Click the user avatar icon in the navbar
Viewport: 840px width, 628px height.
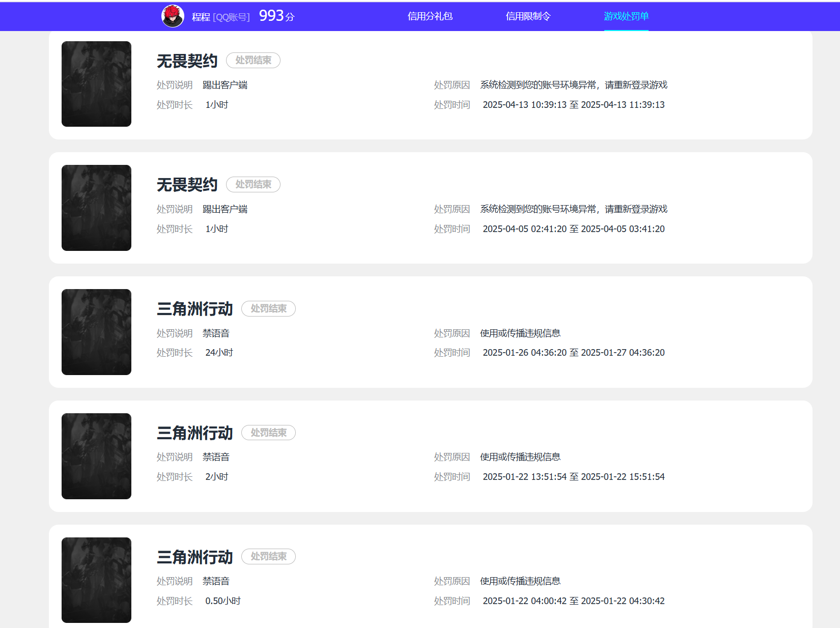pos(173,16)
